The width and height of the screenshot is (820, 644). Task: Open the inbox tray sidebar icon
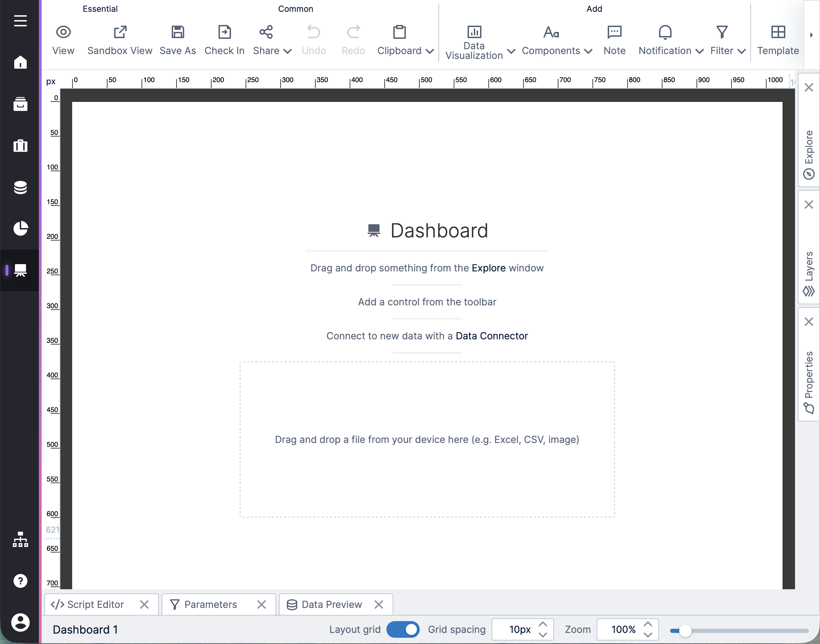pos(20,104)
